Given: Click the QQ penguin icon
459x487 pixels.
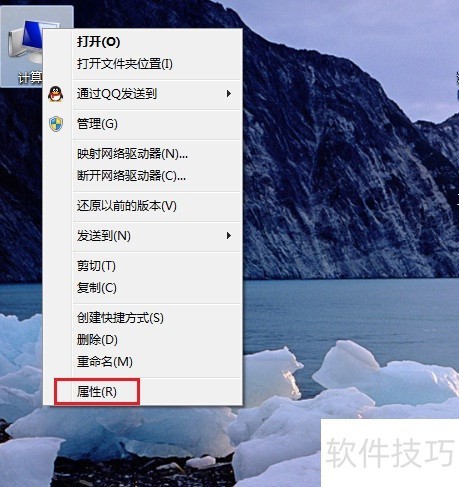Looking at the screenshot, I should [x=56, y=94].
